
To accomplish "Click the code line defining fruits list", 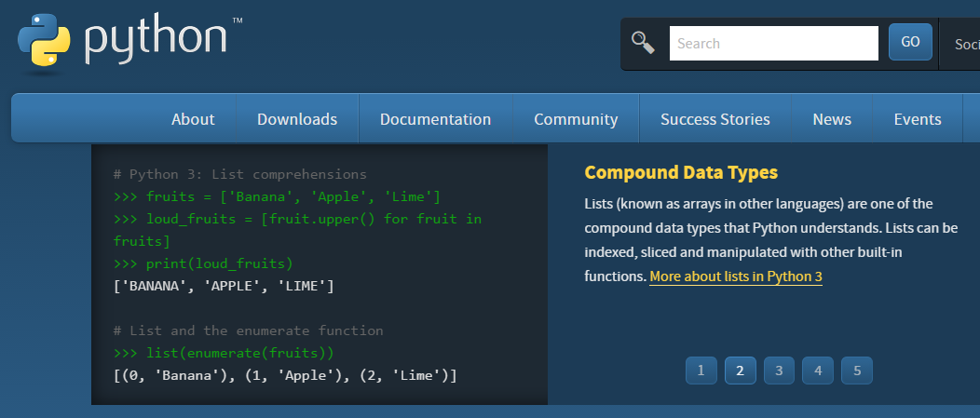I will [277, 197].
